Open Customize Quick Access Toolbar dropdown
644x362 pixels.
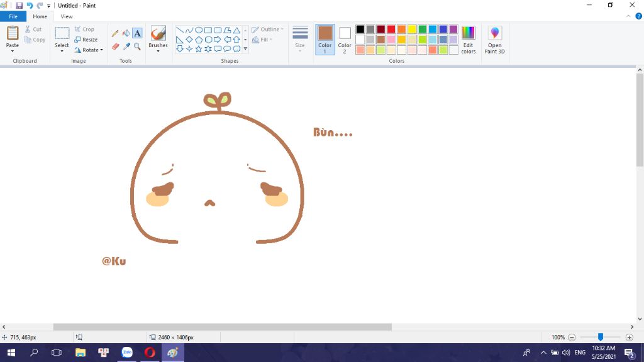(x=48, y=6)
